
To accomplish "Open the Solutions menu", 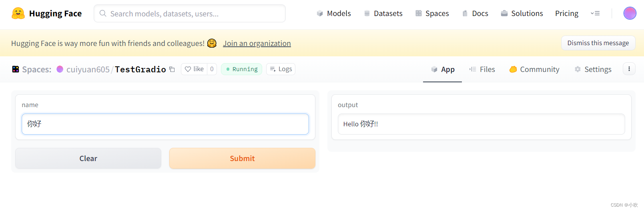I will pos(522,14).
